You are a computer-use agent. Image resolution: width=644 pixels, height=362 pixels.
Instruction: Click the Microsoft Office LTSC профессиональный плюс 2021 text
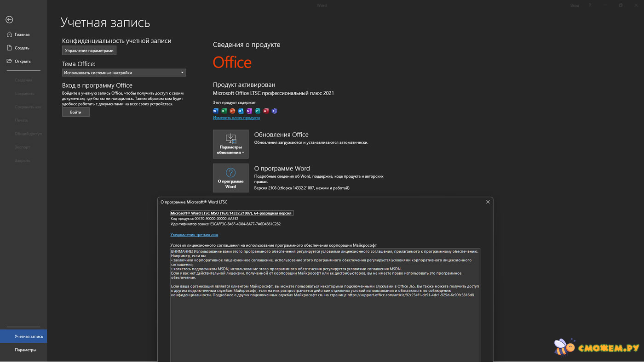pyautogui.click(x=273, y=93)
